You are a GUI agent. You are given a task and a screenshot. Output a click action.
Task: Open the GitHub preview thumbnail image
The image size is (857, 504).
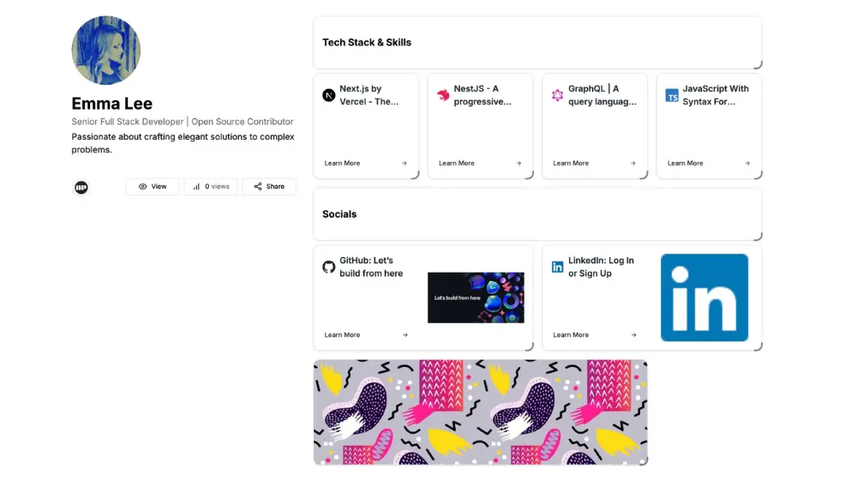pos(476,297)
